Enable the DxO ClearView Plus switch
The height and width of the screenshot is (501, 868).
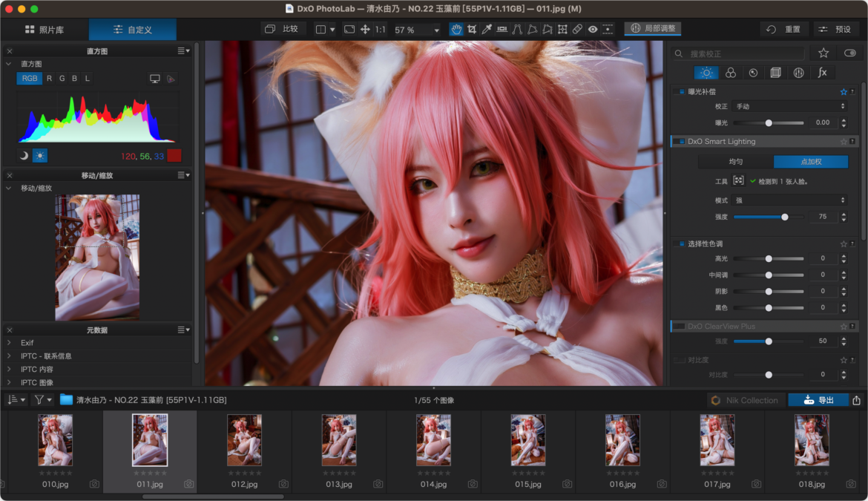680,327
